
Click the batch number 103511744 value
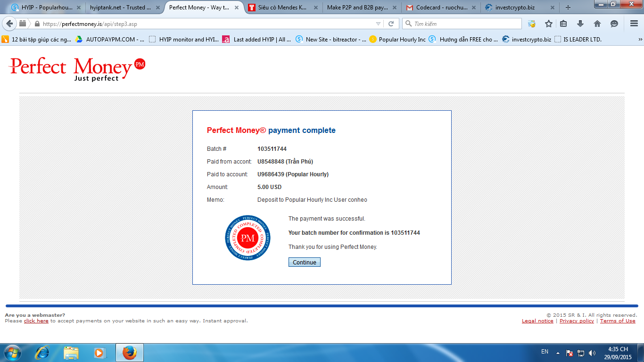272,149
